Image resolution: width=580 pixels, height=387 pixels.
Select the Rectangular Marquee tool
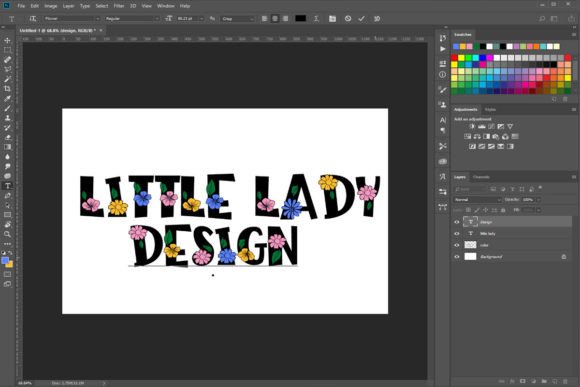(x=7, y=50)
